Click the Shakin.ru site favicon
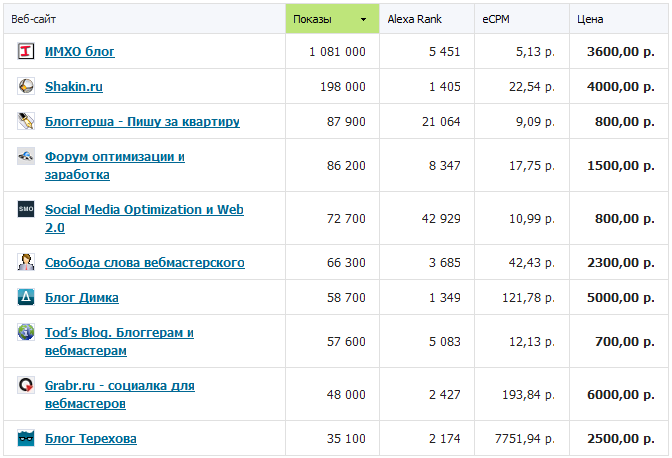The image size is (672, 458). [x=26, y=86]
